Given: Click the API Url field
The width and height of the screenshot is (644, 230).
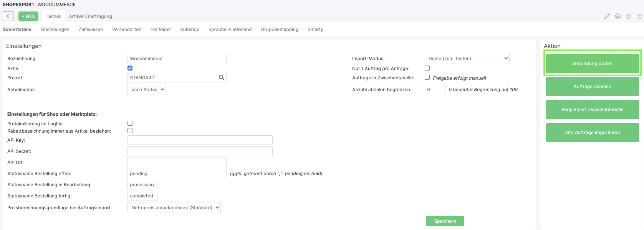Looking at the screenshot, I should click(177, 162).
